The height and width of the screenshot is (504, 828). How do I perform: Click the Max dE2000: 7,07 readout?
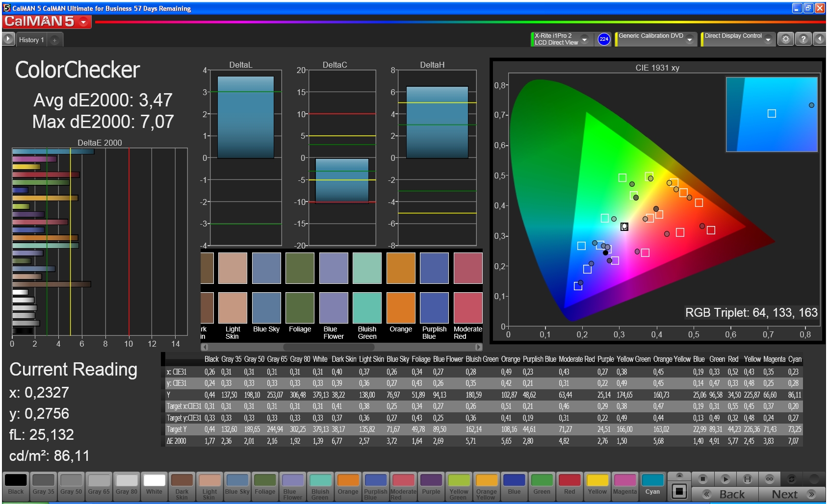click(103, 122)
